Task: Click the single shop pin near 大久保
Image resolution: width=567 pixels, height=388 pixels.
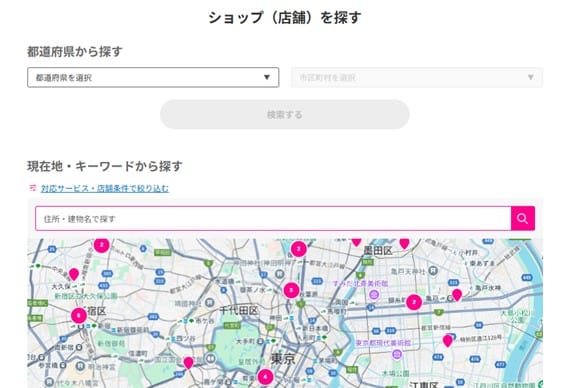Action: (74, 274)
